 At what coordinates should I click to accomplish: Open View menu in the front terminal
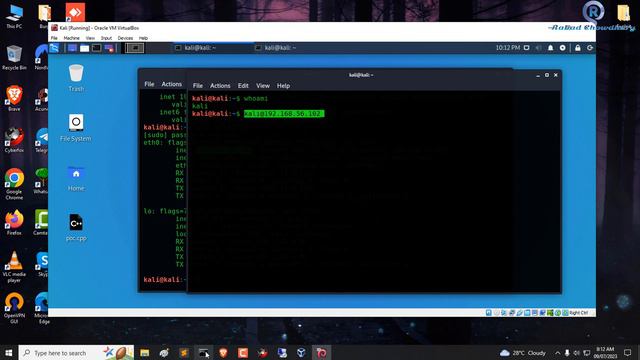[263, 86]
